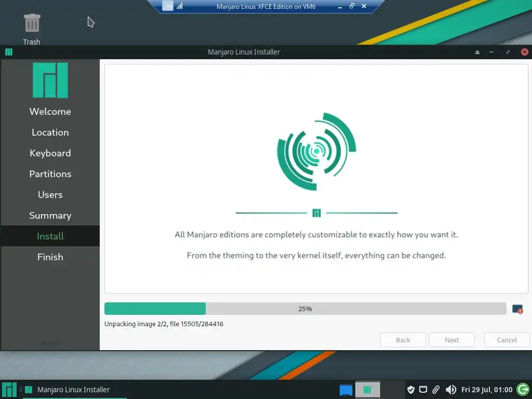Viewport: 532px width, 399px height.
Task: Close the Manjaro Linux Installer window
Action: [x=525, y=52]
